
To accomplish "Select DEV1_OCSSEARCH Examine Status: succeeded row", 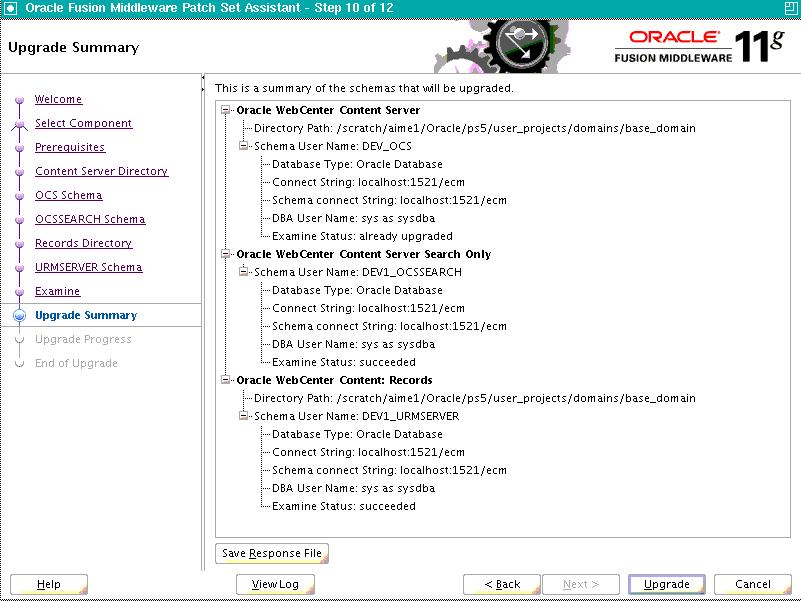I will pyautogui.click(x=344, y=362).
